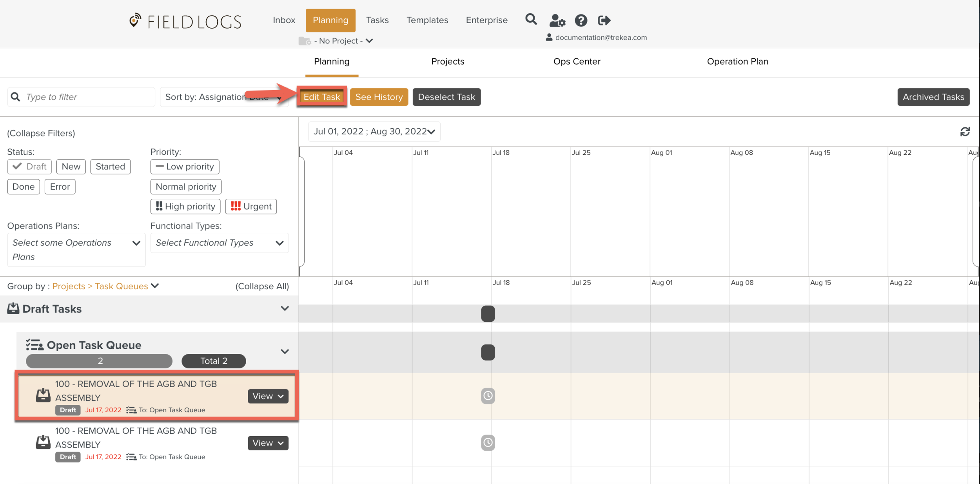
Task: Toggle the Draft status filter
Action: coord(29,167)
